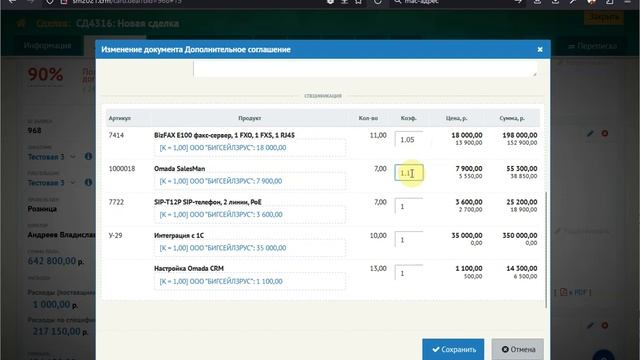Edit the coefficient field showing 1.05
Image resolution: width=640 pixels, height=360 pixels.
tap(409, 140)
